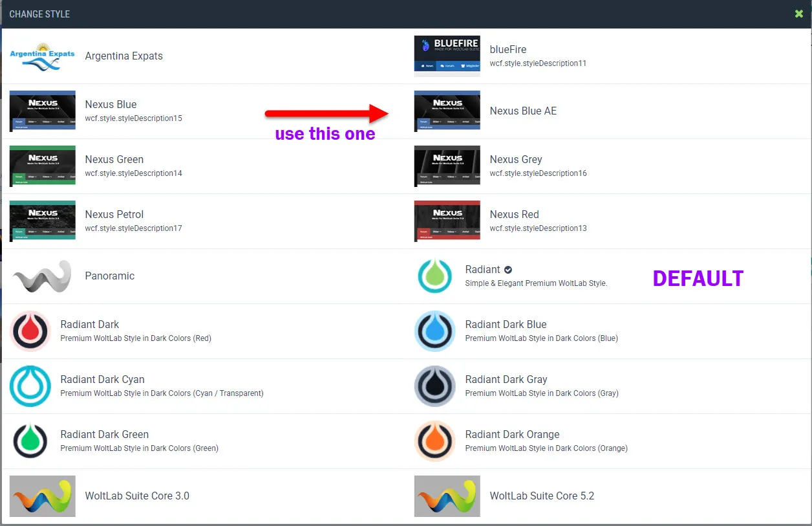Click the Nexus Blue style name
The width and height of the screenshot is (812, 526).
pyautogui.click(x=111, y=104)
